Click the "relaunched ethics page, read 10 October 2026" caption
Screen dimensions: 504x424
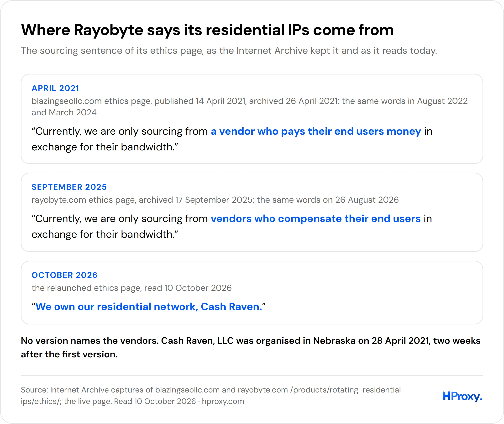click(132, 288)
